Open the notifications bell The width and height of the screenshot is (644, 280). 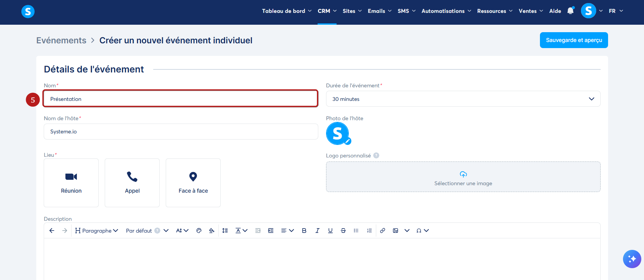[x=570, y=11]
